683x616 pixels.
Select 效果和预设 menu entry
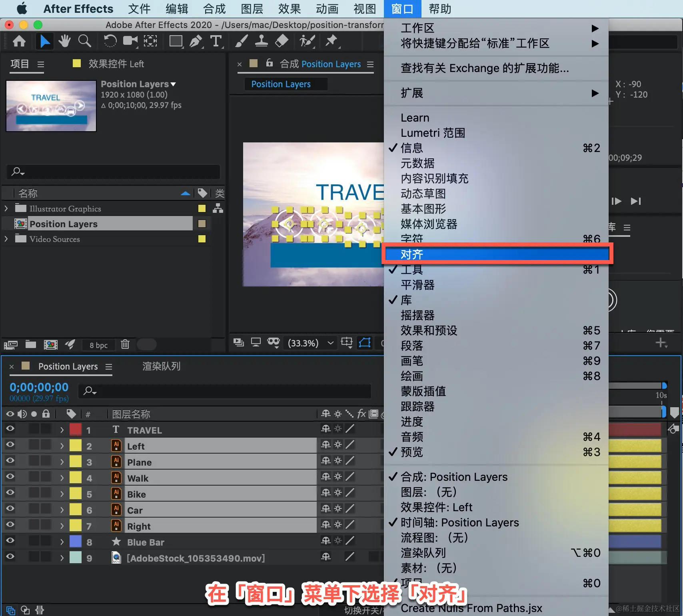click(x=496, y=330)
